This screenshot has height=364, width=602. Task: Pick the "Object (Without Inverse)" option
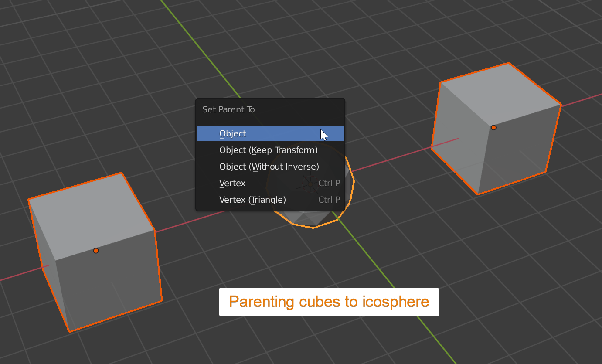tap(269, 167)
